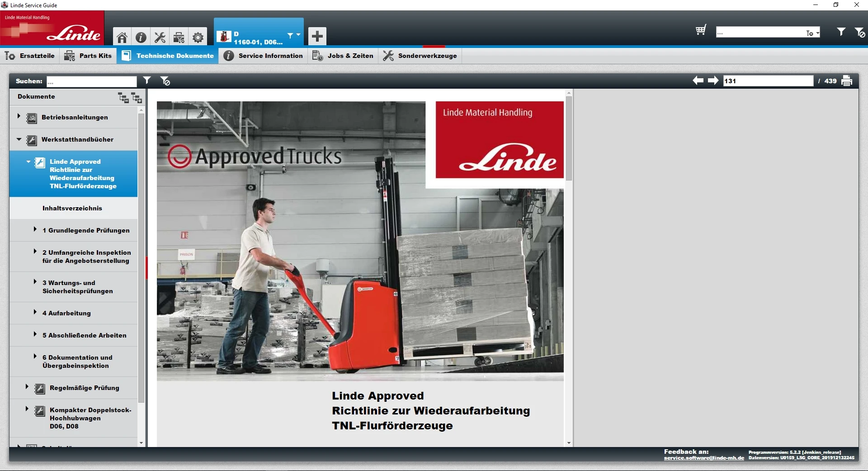868x471 pixels.
Task: Open the information icon in top toolbar
Action: 141,37
